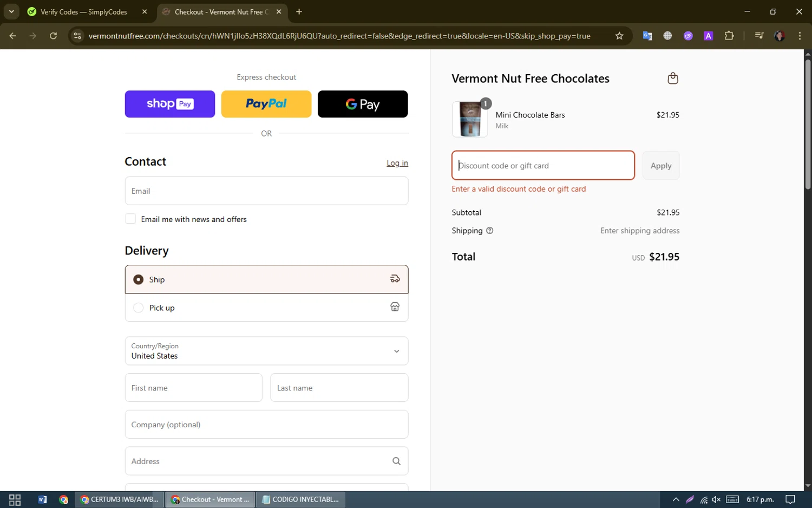This screenshot has height=508, width=812.
Task: Click the Log in link
Action: pos(397,163)
